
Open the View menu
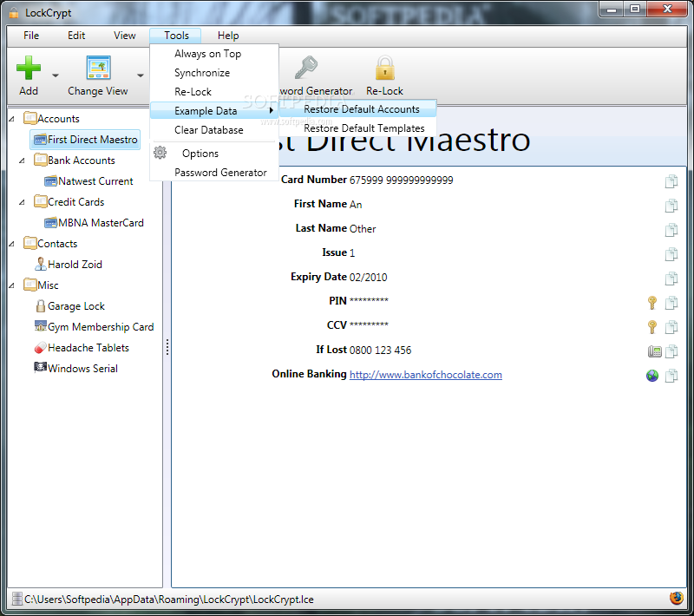pos(124,36)
